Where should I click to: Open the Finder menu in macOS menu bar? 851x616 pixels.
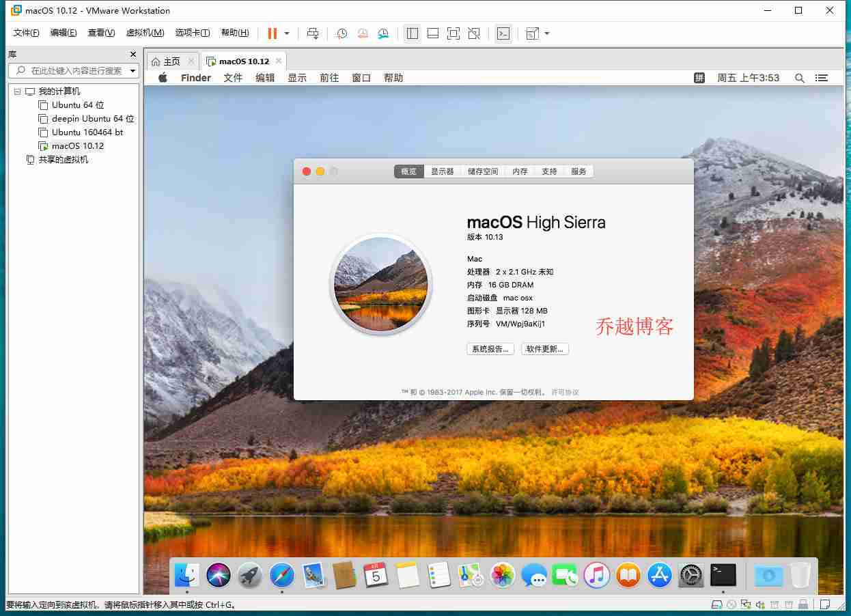coord(196,78)
